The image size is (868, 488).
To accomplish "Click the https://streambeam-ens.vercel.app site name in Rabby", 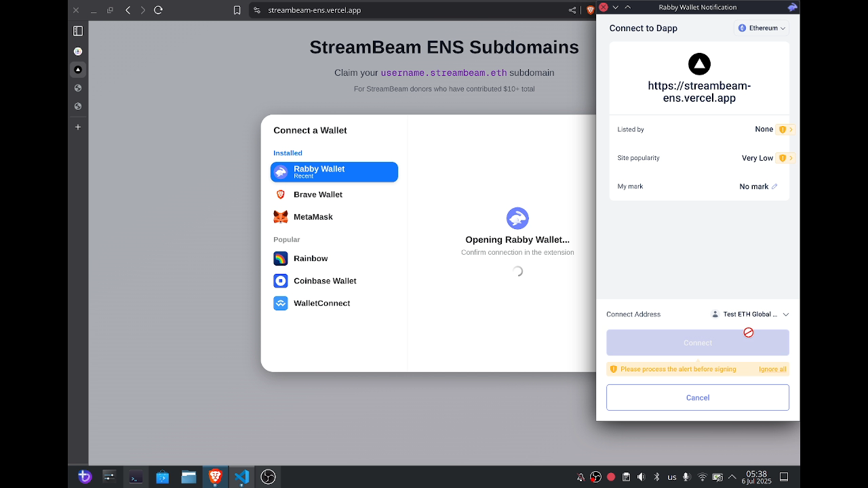I will [x=699, y=92].
